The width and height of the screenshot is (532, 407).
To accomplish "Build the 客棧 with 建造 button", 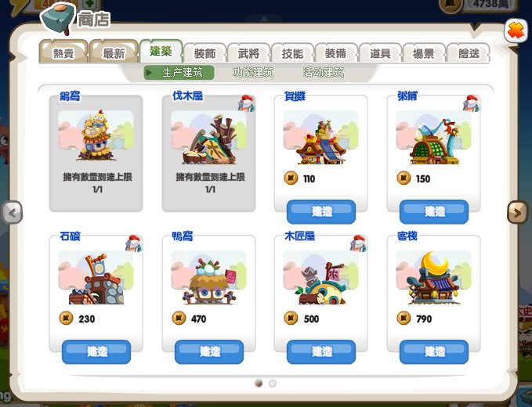I will (434, 351).
